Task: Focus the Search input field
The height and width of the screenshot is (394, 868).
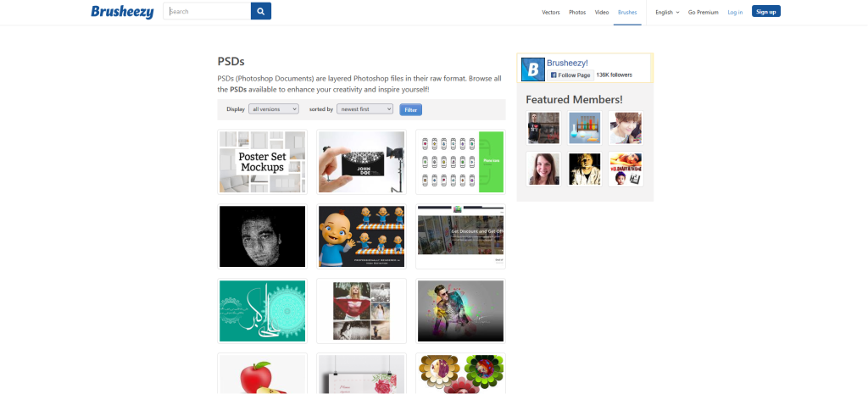Action: coord(207,11)
